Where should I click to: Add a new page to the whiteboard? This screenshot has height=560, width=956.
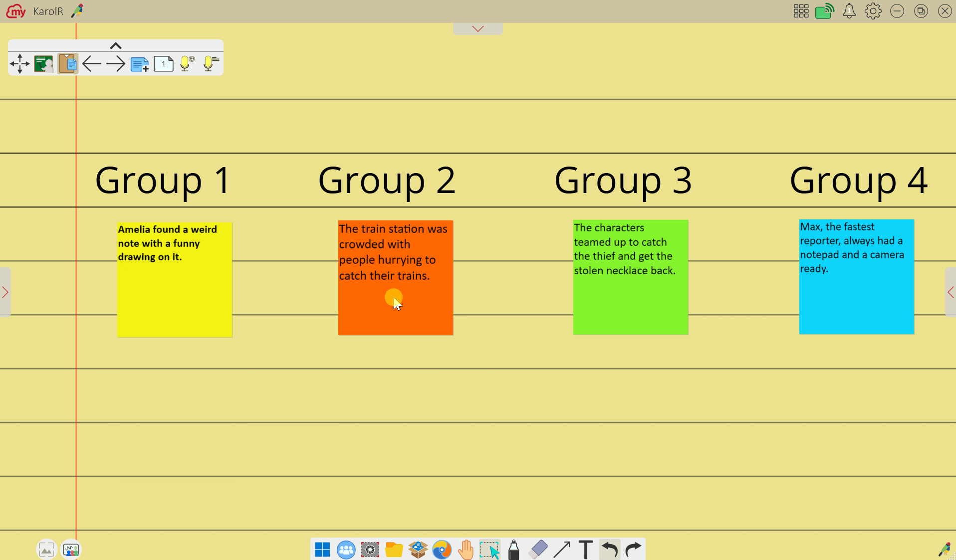tap(139, 64)
